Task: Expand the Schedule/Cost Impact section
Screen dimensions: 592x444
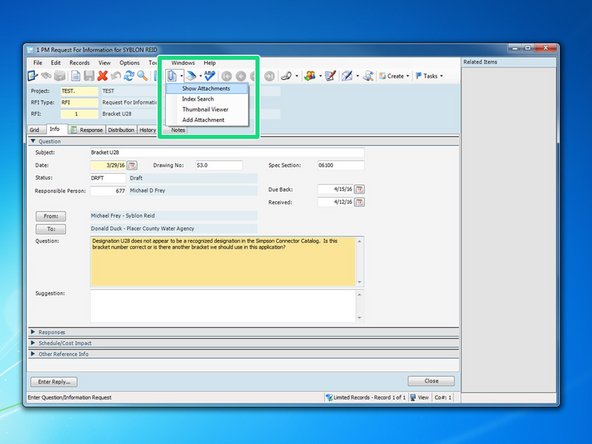Action: [x=33, y=343]
